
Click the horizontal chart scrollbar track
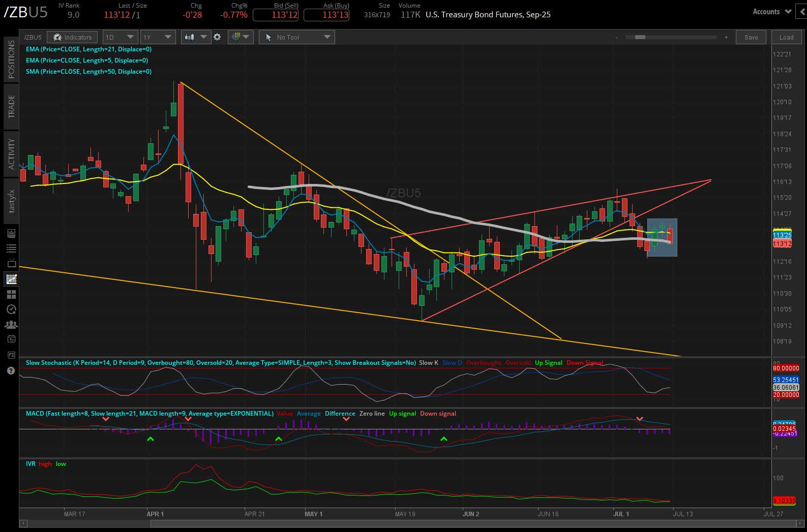pyautogui.click(x=413, y=523)
